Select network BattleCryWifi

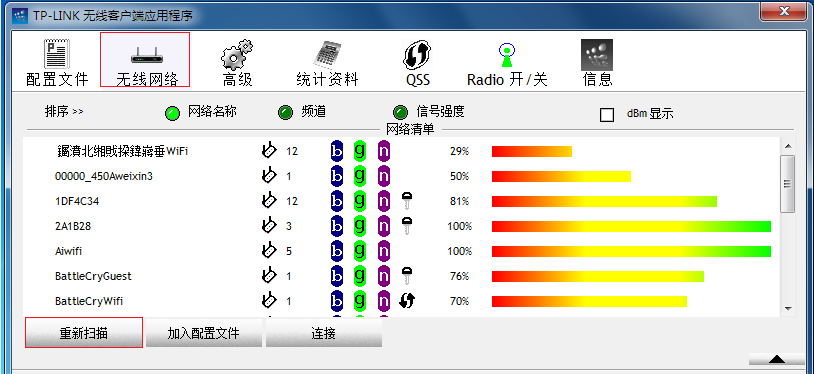point(89,301)
